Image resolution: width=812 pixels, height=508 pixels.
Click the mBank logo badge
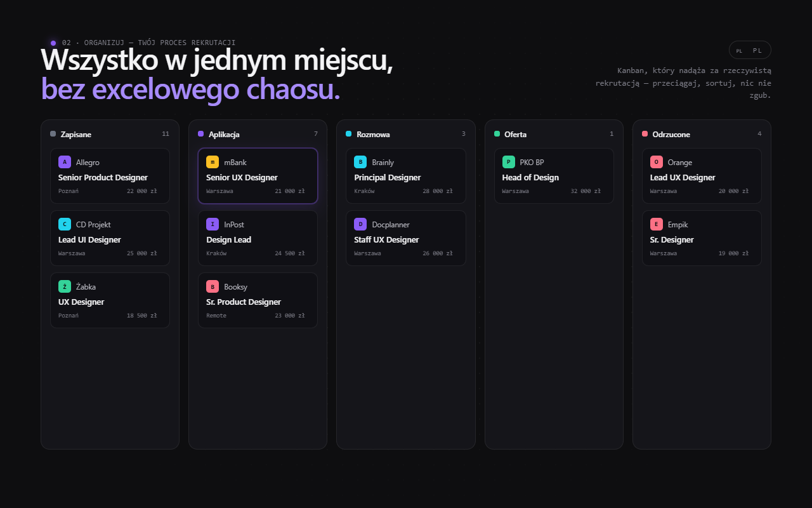pos(213,162)
